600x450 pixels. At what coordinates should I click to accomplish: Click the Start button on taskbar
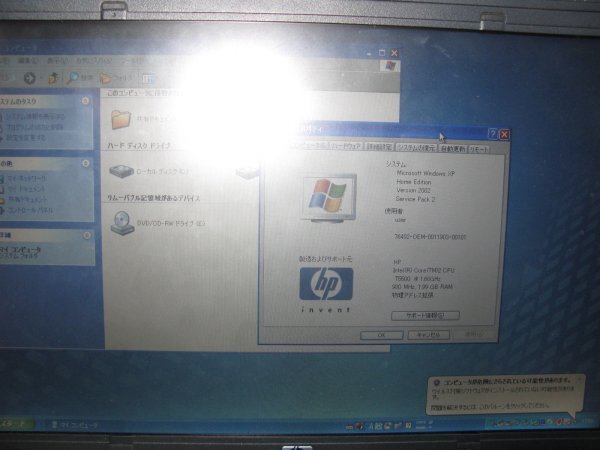[16, 424]
